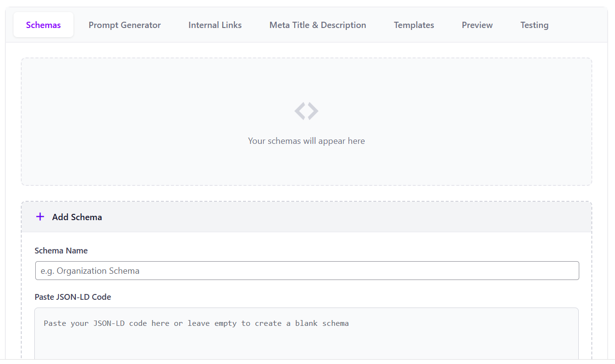The image size is (615, 364).
Task: Click inside the Schema Name field
Action: click(x=306, y=270)
